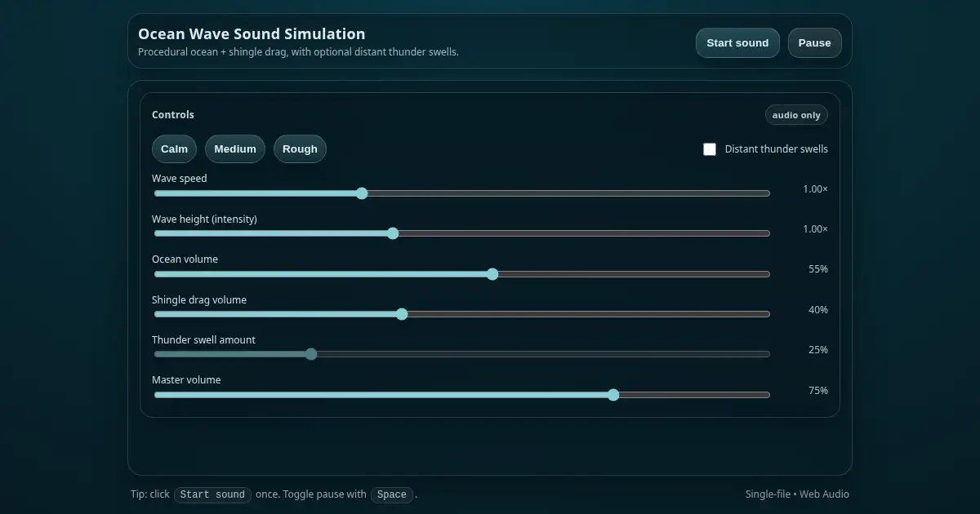980x514 pixels.
Task: Click the Thunder swell amount label
Action: pos(203,339)
